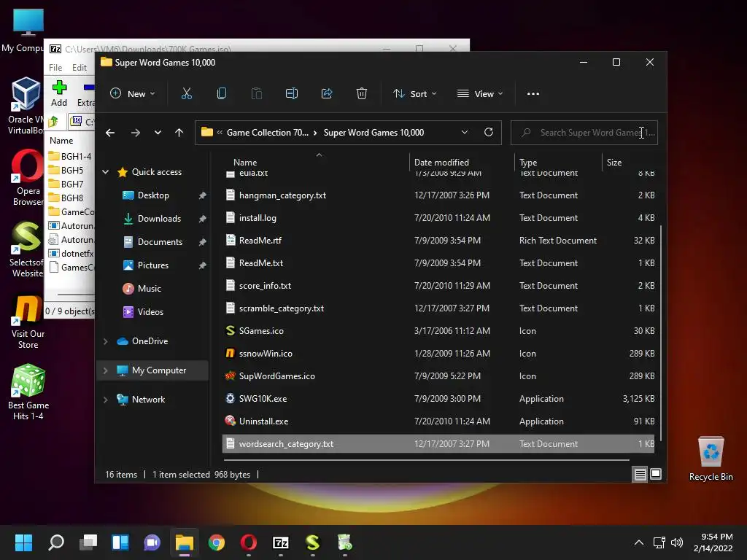747x560 pixels.
Task: Click the Rename icon in Explorer toolbar
Action: 292,94
